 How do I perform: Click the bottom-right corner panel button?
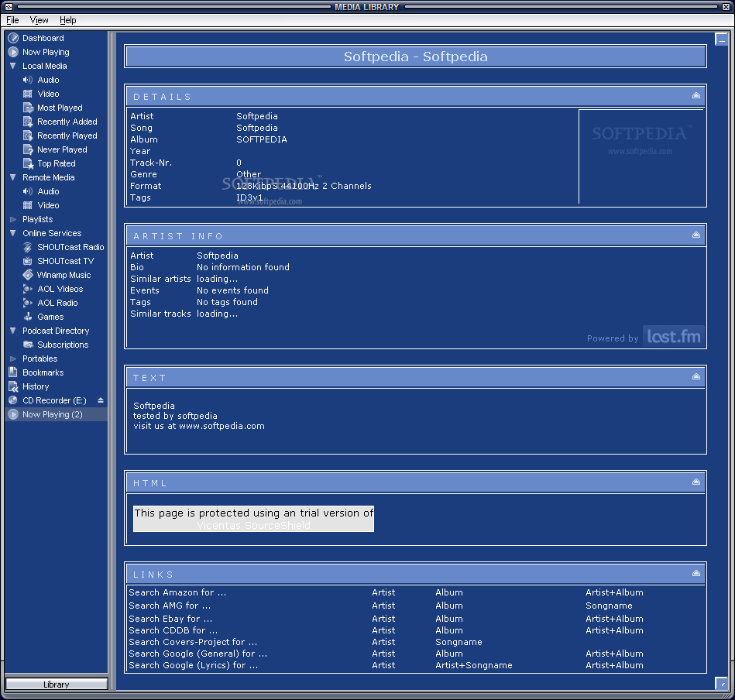(x=721, y=683)
